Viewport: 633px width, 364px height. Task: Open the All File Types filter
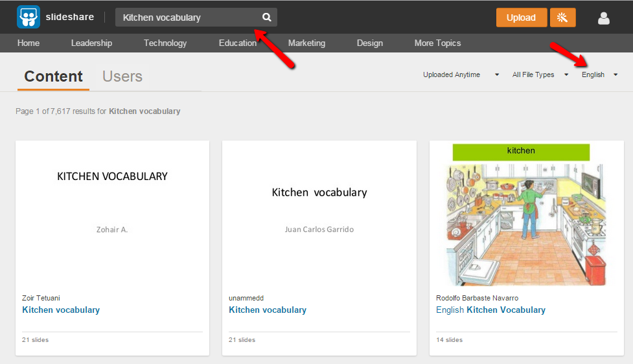[540, 74]
